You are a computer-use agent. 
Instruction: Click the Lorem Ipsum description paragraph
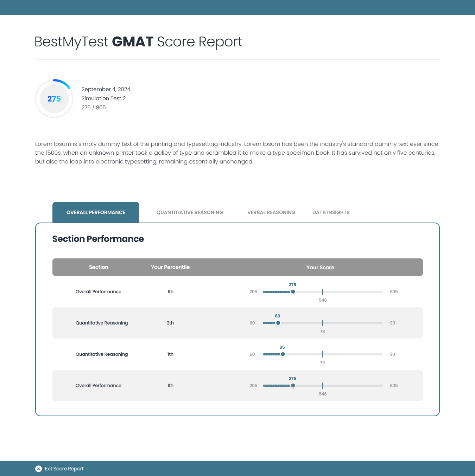(x=237, y=153)
